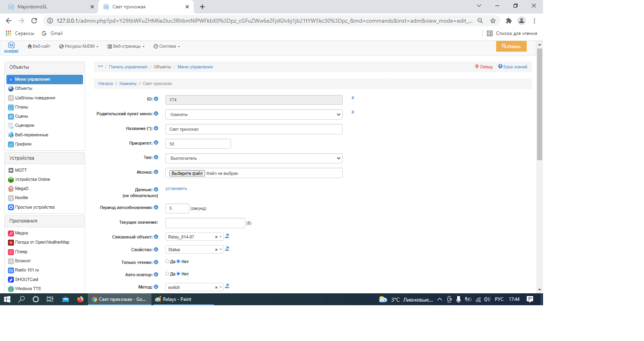Click the MajorDoMo logo icon
644x341 pixels.
(11, 47)
